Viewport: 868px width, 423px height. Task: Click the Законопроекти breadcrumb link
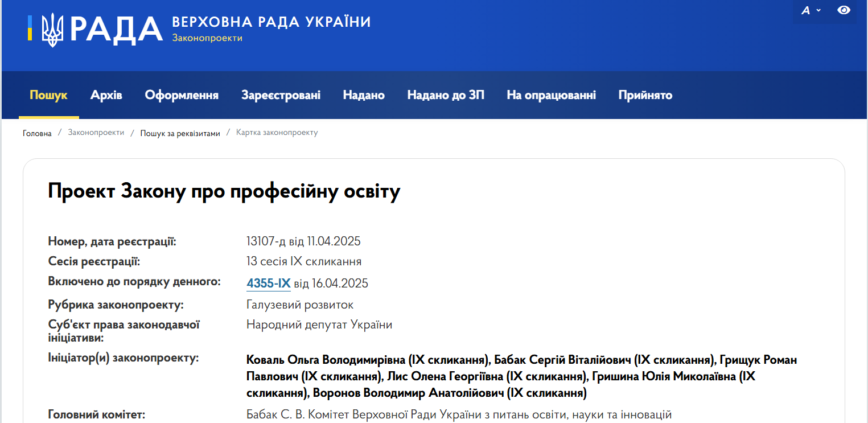tap(96, 133)
